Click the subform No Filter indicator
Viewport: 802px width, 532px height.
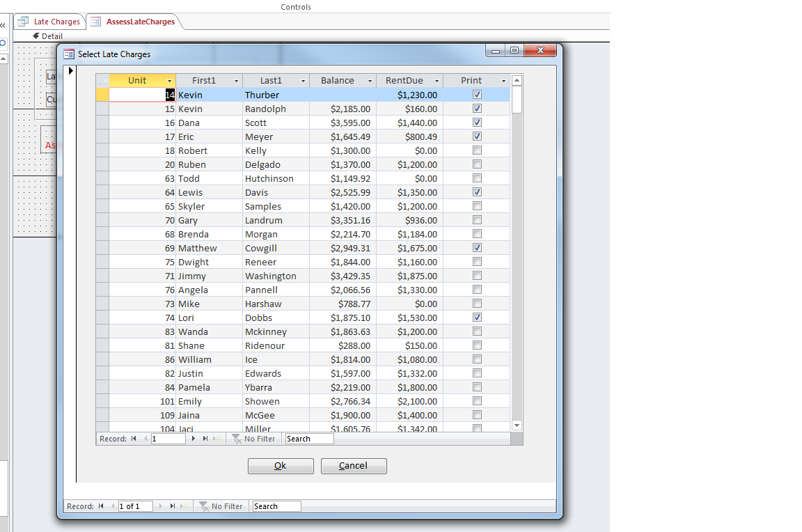(x=253, y=439)
